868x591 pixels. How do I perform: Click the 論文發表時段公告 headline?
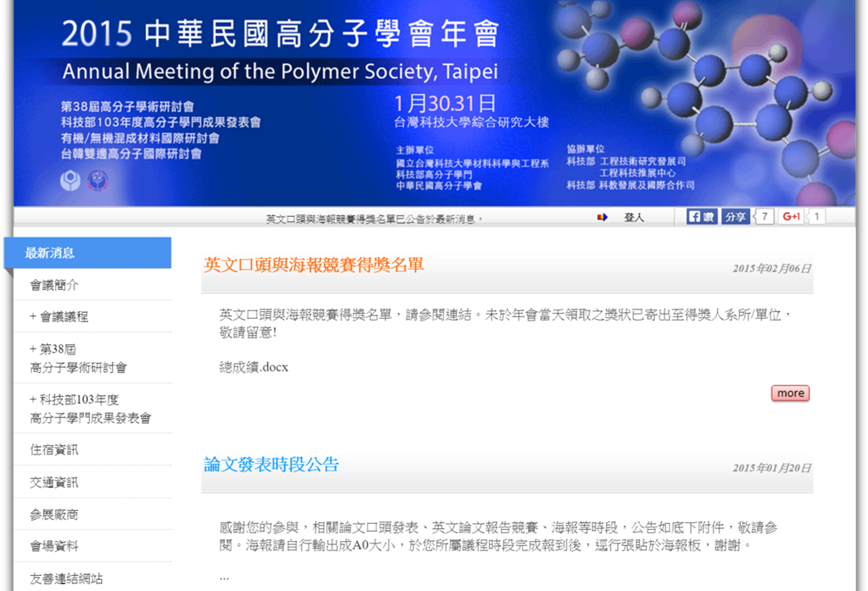pyautogui.click(x=271, y=465)
